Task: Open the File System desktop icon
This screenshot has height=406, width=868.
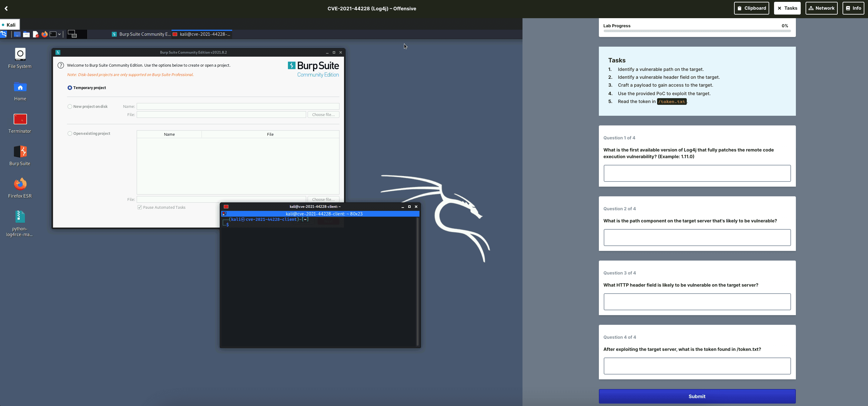Action: pos(20,58)
